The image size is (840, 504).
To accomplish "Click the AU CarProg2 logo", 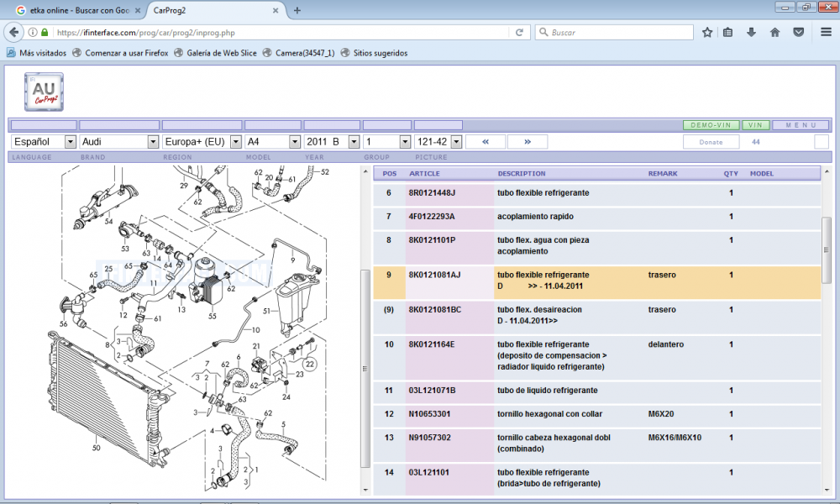I will [x=44, y=92].
